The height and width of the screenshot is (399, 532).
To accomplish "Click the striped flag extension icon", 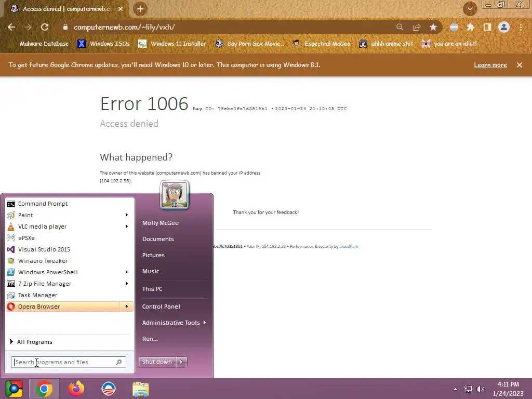I will 454,27.
